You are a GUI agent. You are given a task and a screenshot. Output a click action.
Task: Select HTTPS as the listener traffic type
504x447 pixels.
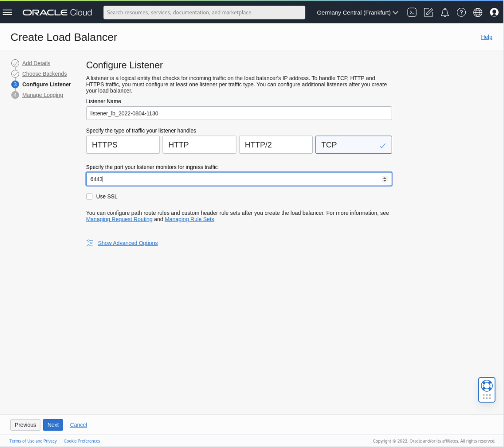tap(122, 144)
